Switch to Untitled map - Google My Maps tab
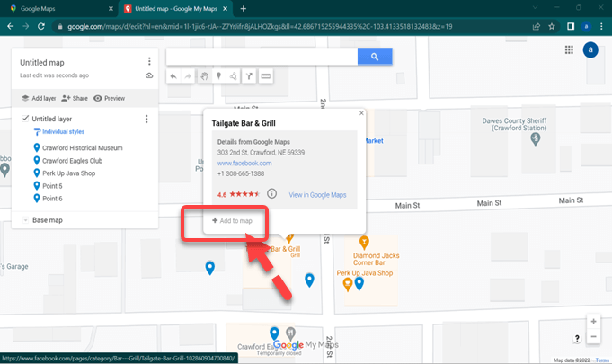 click(175, 9)
